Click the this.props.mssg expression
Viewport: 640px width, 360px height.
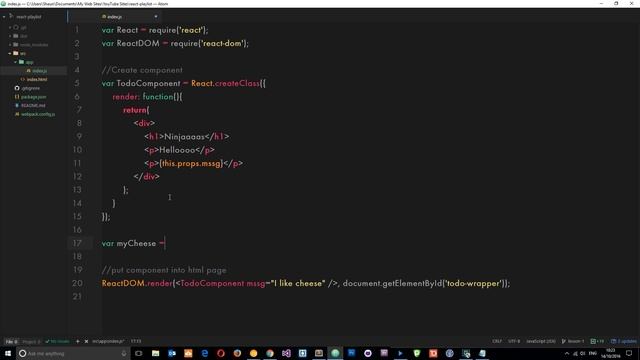pyautogui.click(x=191, y=163)
